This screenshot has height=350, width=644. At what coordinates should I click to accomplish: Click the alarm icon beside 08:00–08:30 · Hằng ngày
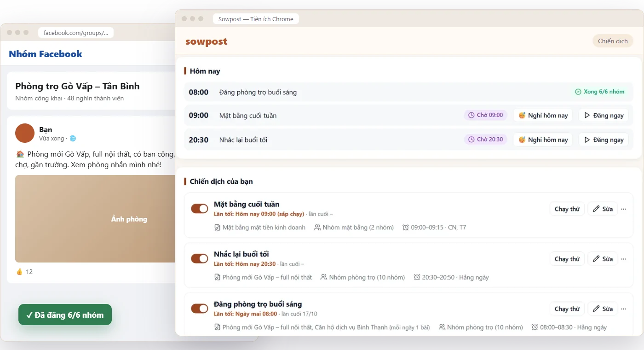pos(535,327)
